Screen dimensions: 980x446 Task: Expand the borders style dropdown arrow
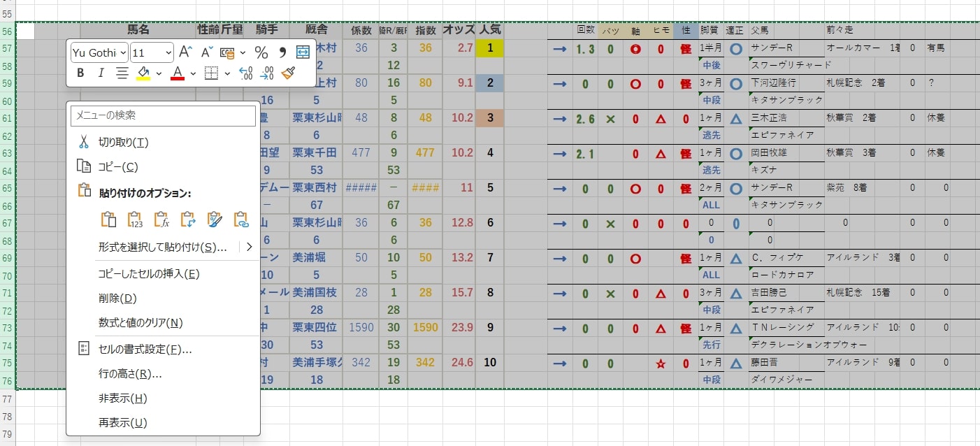226,73
